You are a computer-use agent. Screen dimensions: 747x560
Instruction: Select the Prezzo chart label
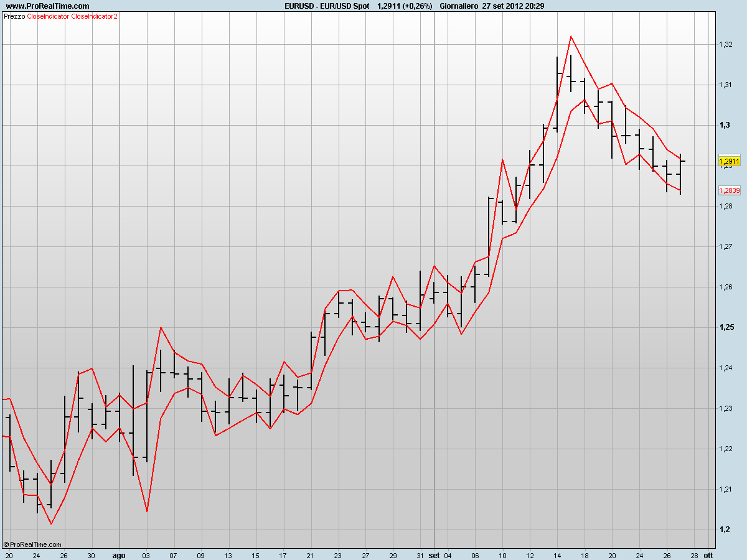14,16
